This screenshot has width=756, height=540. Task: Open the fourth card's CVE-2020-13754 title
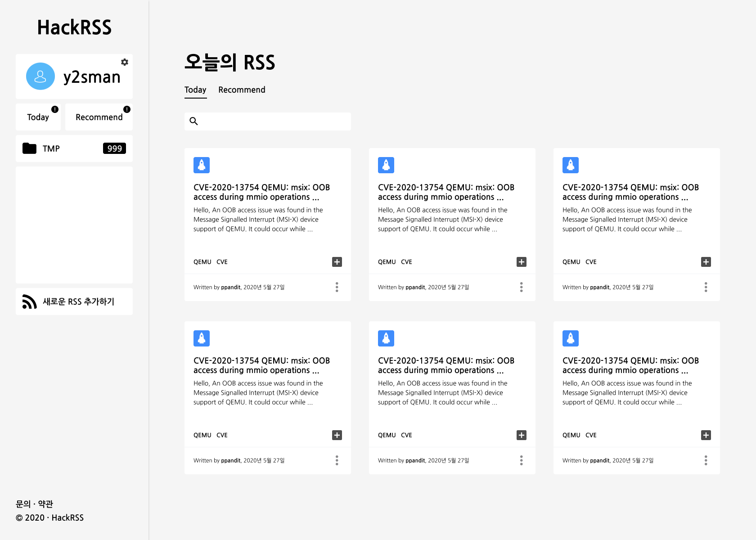262,365
